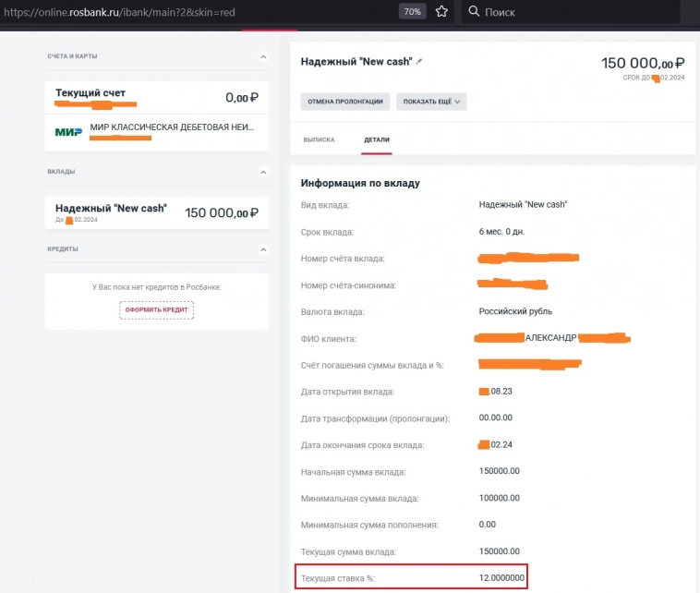The height and width of the screenshot is (593, 700).
Task: Click the Оформить кредит button
Action: click(156, 309)
